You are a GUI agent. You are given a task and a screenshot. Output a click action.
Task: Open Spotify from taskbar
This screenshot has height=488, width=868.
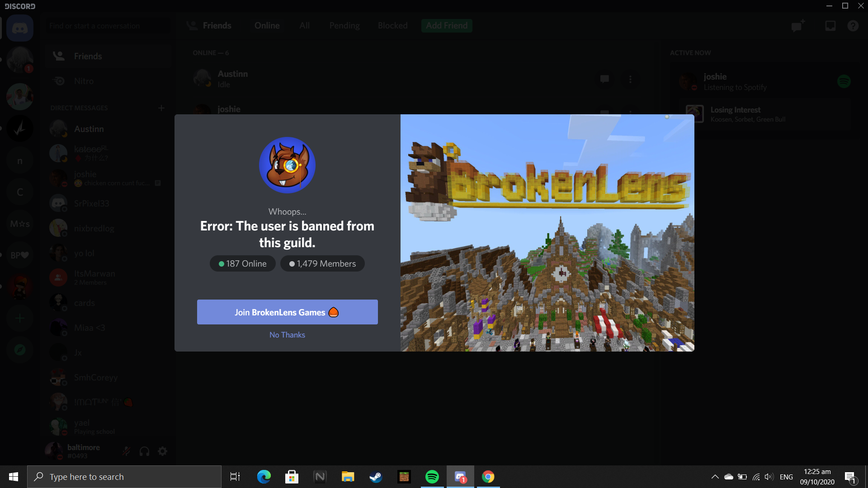click(x=432, y=477)
